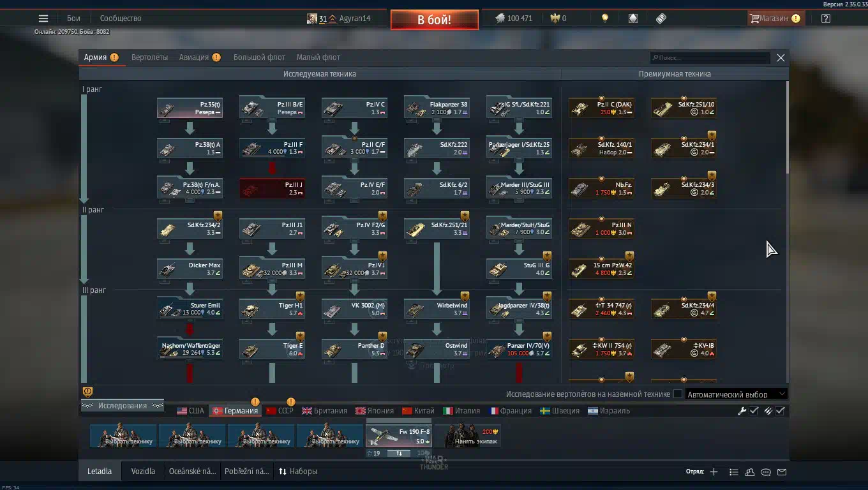Add squad member with plus icon
868x490 pixels.
[x=714, y=472]
